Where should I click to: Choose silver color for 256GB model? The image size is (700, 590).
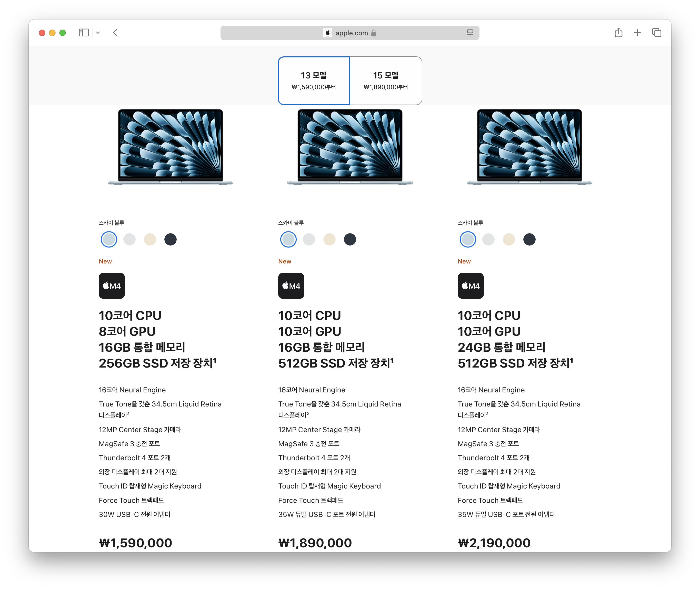129,239
